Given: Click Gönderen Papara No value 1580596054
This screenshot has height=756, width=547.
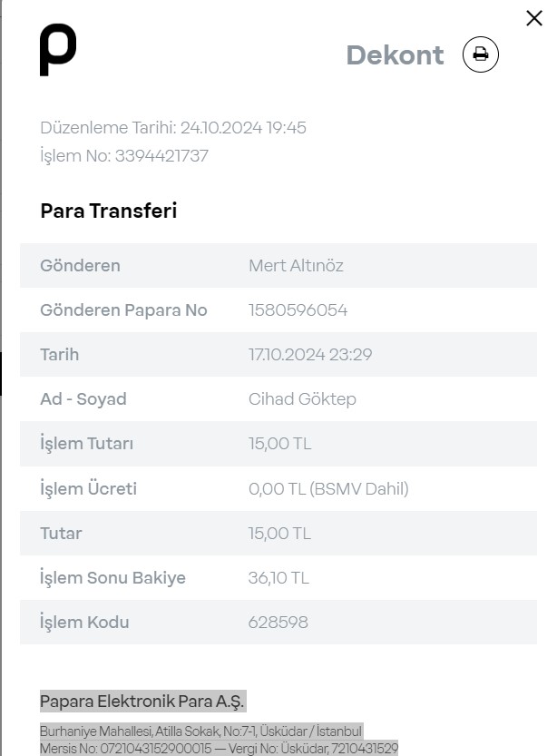Looking at the screenshot, I should pos(298,310).
